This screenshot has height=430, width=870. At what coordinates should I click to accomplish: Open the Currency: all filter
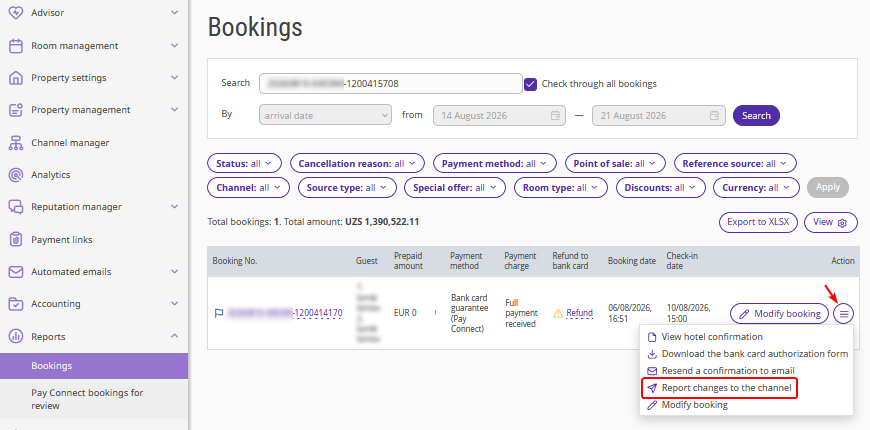click(x=756, y=188)
